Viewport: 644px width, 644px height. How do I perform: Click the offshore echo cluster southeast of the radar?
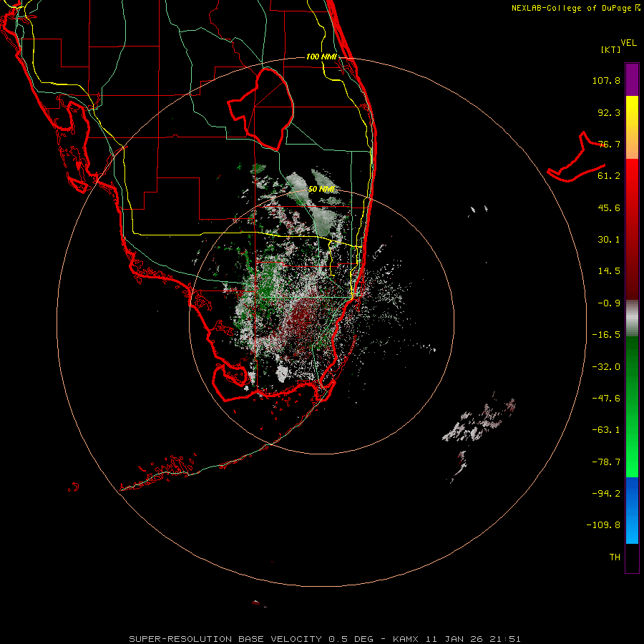[481, 423]
